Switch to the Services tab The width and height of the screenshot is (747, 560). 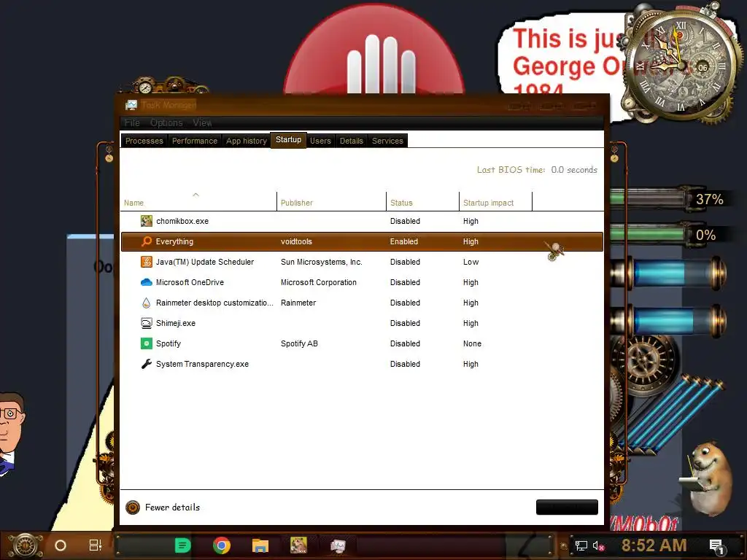[x=387, y=141]
